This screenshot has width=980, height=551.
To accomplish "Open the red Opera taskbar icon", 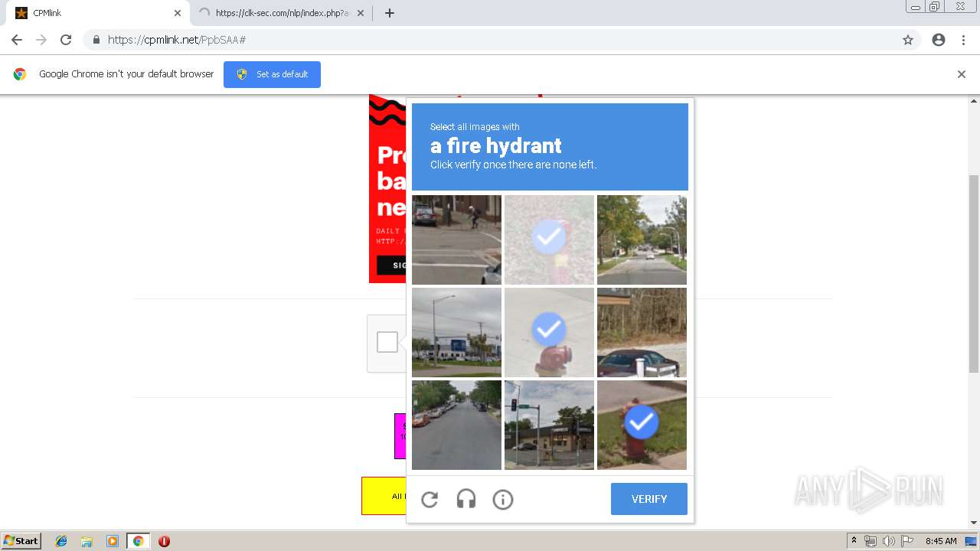I will click(x=164, y=541).
